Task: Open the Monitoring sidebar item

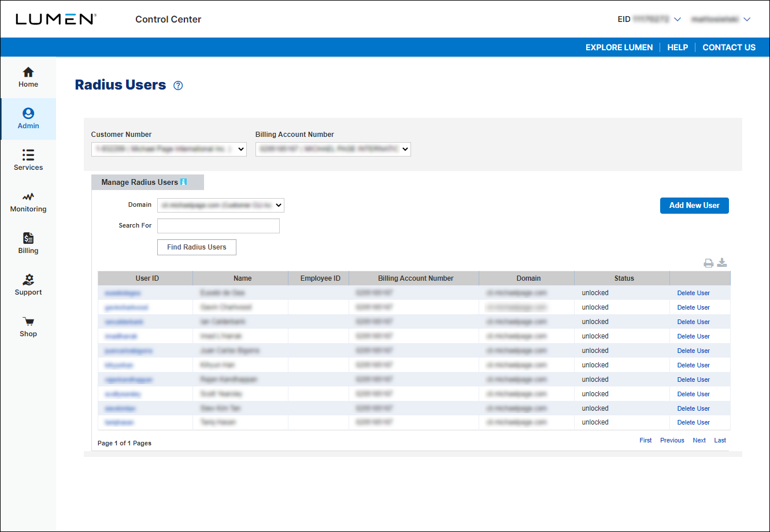Action: [28, 202]
